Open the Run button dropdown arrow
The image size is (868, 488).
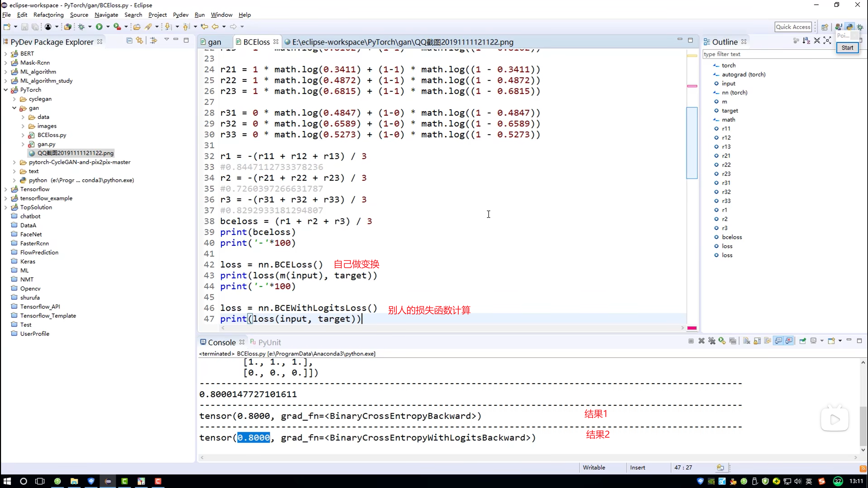pos(108,27)
